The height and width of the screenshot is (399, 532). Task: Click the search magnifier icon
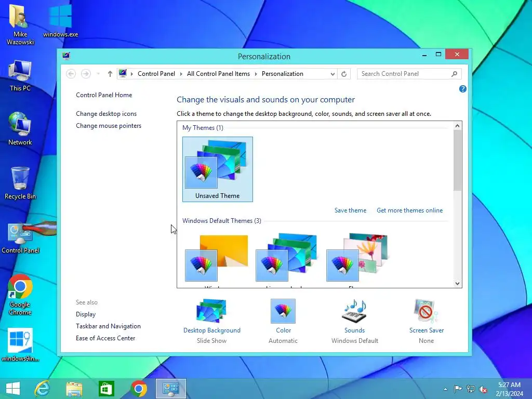pos(454,74)
